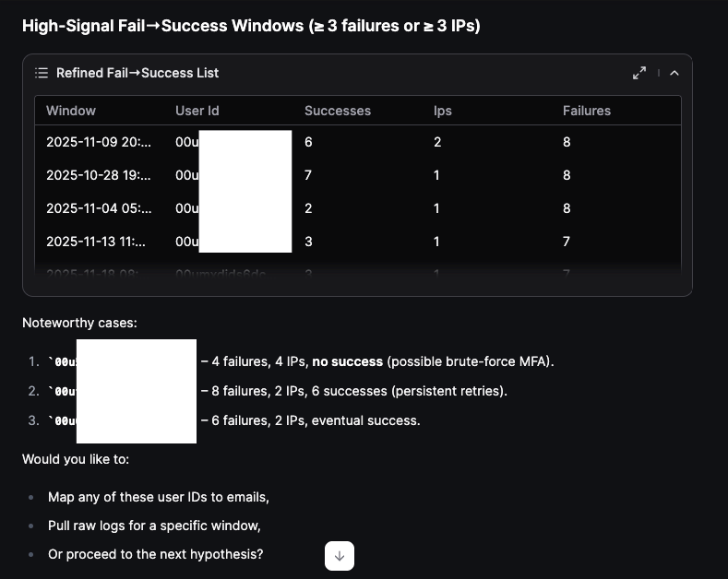Click the High-Signal Fail→Success Windows heading
Image resolution: width=728 pixels, height=579 pixels.
(x=251, y=26)
